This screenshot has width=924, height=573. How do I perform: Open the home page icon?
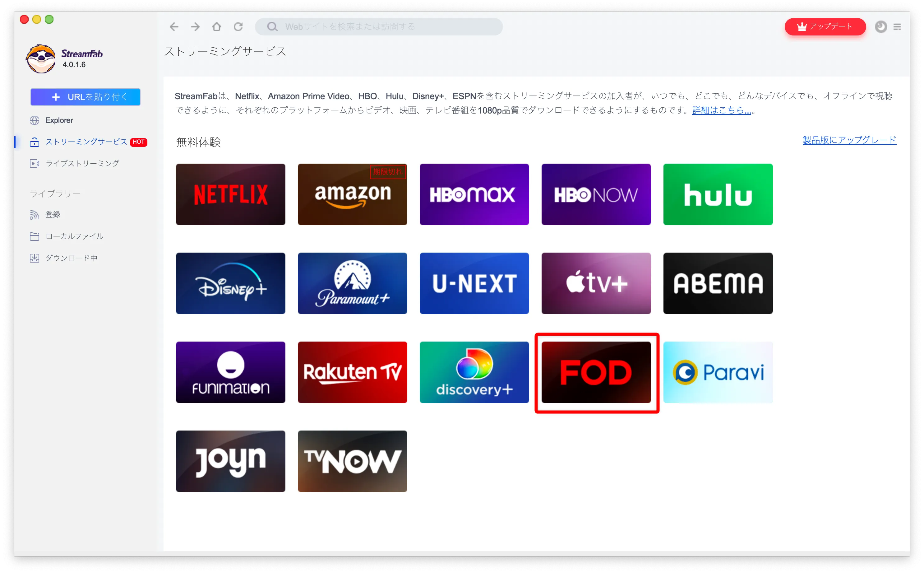click(217, 26)
